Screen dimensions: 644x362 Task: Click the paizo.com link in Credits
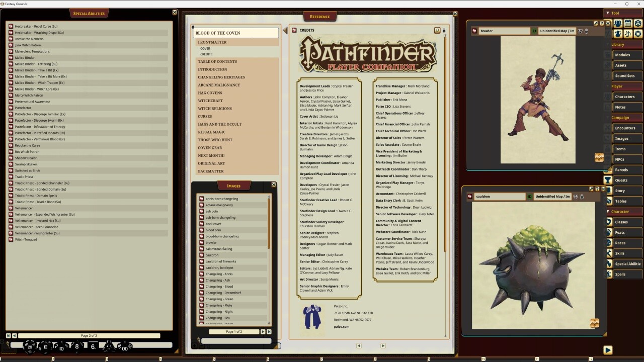point(342,326)
